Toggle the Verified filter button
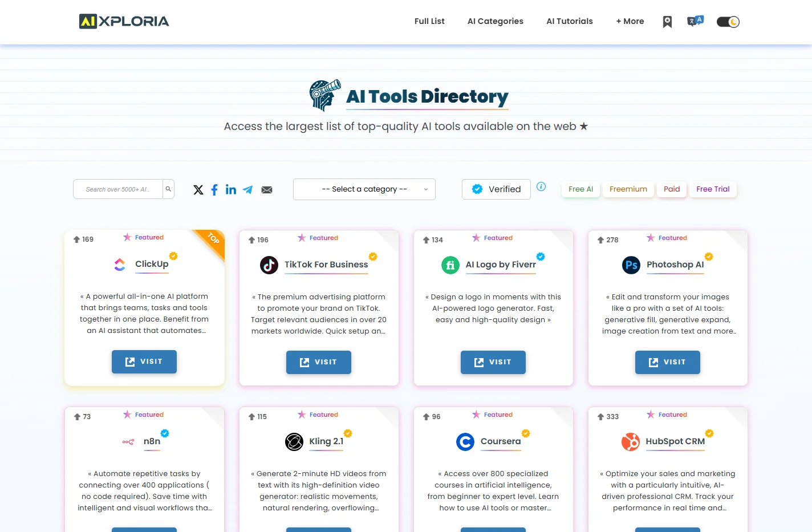 tap(496, 189)
